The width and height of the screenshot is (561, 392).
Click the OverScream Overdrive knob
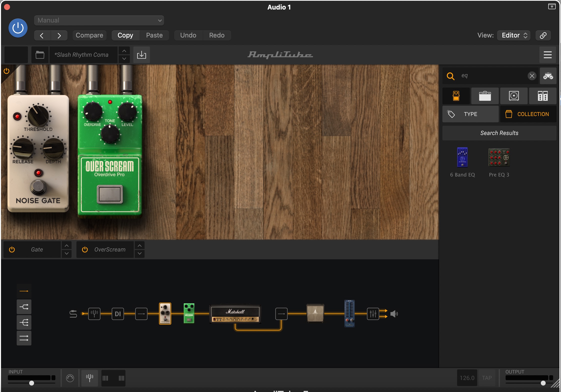[x=92, y=111]
